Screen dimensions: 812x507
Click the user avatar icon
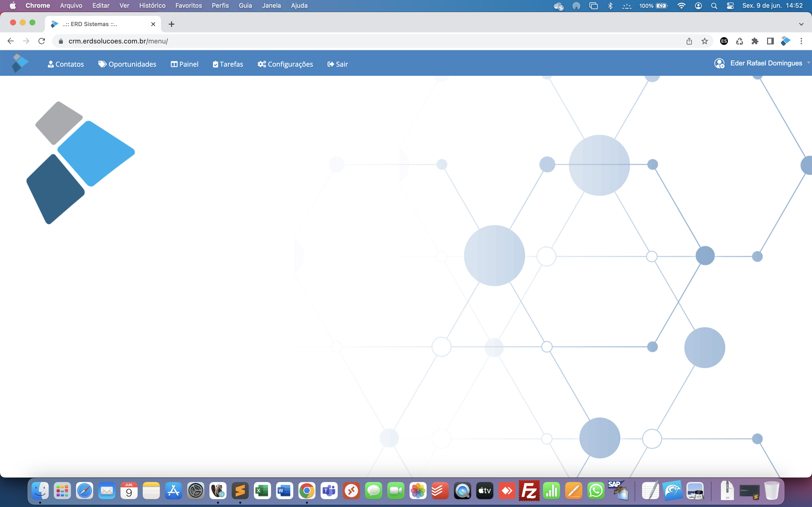[x=719, y=63]
